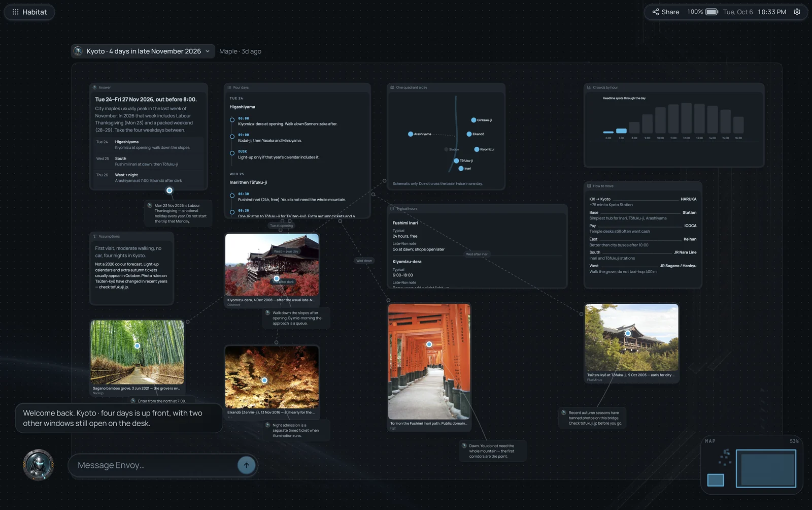The width and height of the screenshot is (812, 510).
Task: Click the 06:00 Kiyomizu-dera timeline node
Action: coord(232,120)
